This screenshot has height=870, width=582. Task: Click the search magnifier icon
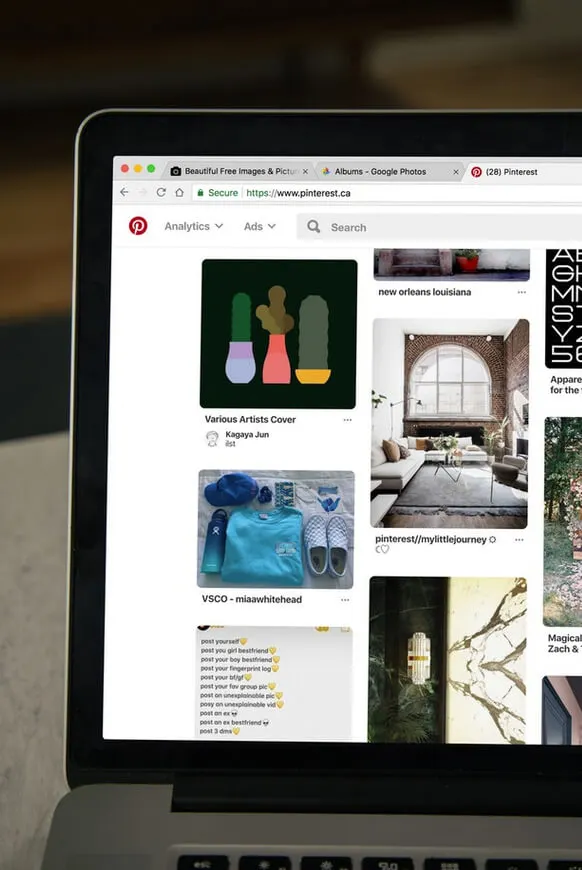click(313, 226)
